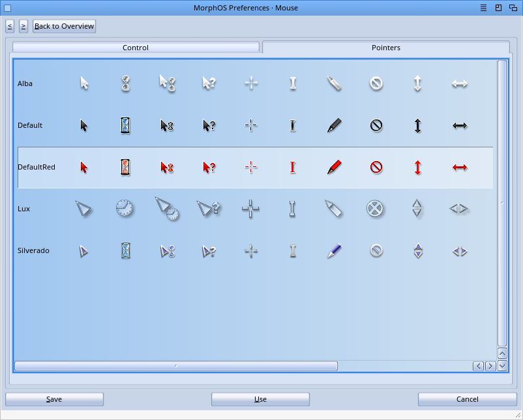Click the Alba help question pointer

point(209,83)
